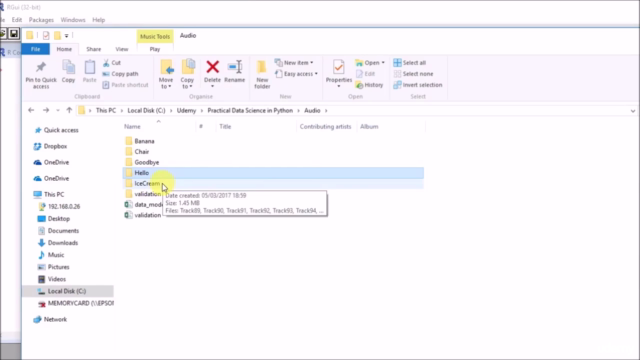Viewport: 640px width, 360px height.
Task: Click the History button
Action: [369, 85]
